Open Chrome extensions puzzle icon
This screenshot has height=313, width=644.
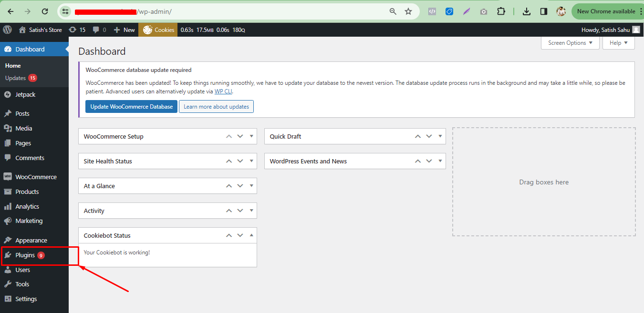click(x=501, y=11)
